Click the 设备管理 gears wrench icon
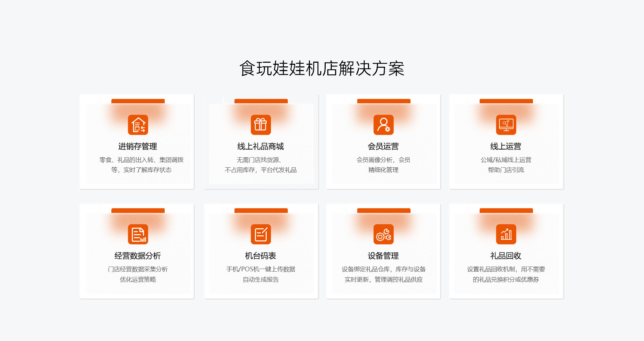Screen dimensions: 644x341 point(383,234)
